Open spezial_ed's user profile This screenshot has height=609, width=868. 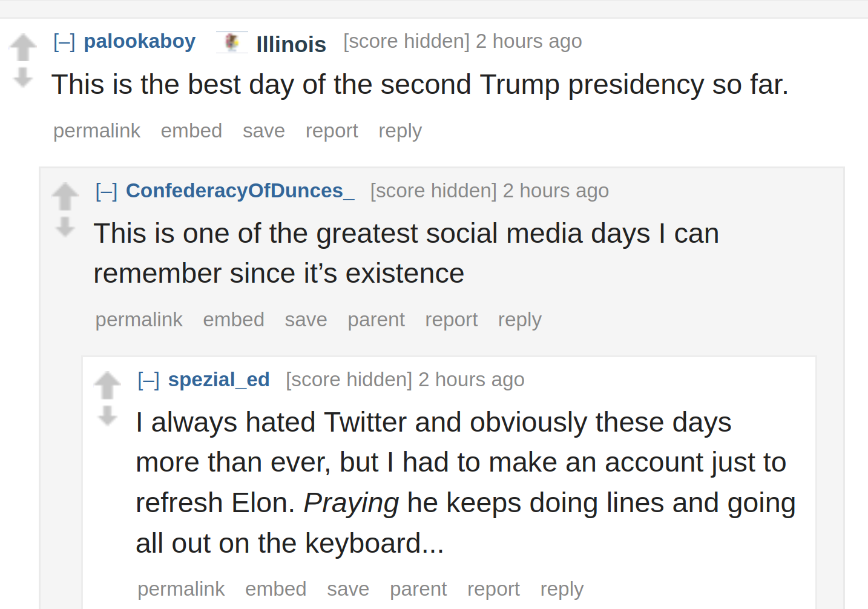pyautogui.click(x=219, y=380)
